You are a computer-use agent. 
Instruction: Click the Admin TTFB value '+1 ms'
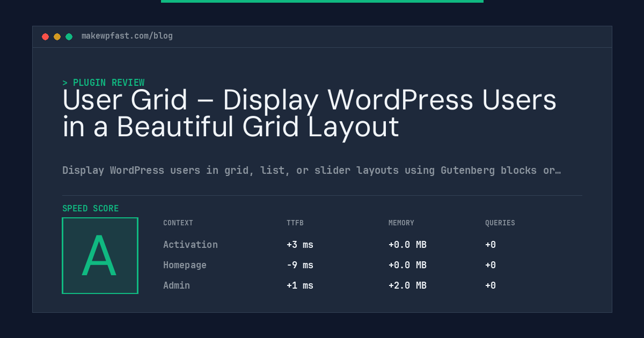point(300,285)
